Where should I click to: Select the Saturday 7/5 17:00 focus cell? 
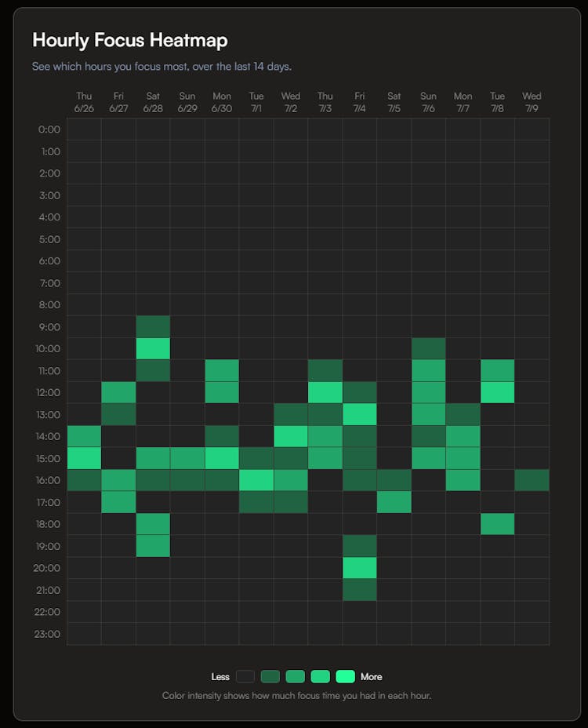click(394, 502)
